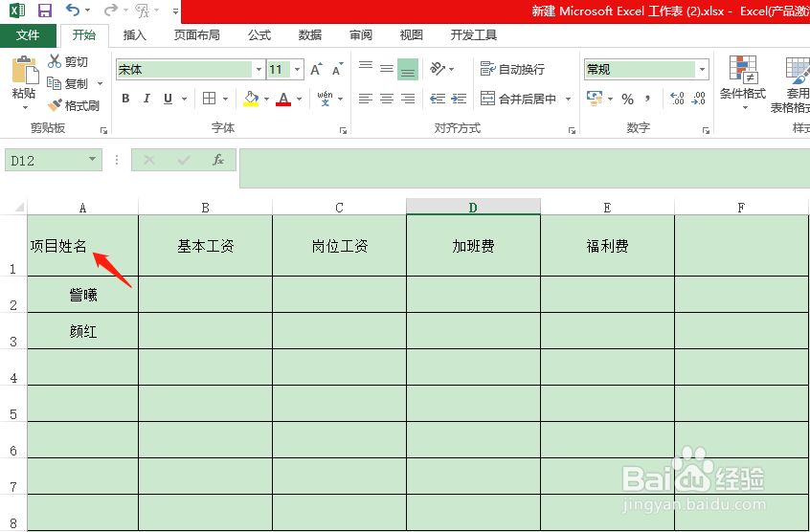The image size is (810, 532).
Task: Toggle Bold formatting
Action: click(x=125, y=99)
